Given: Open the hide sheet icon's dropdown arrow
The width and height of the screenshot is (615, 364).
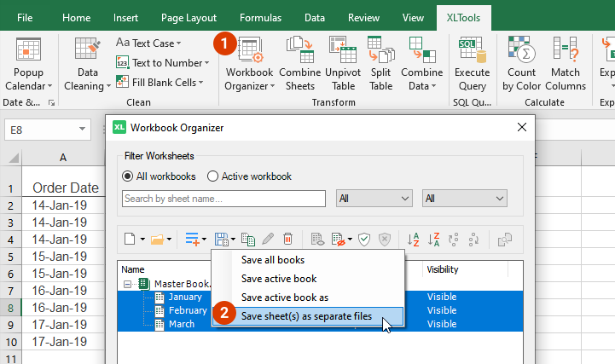Looking at the screenshot, I should [x=350, y=239].
